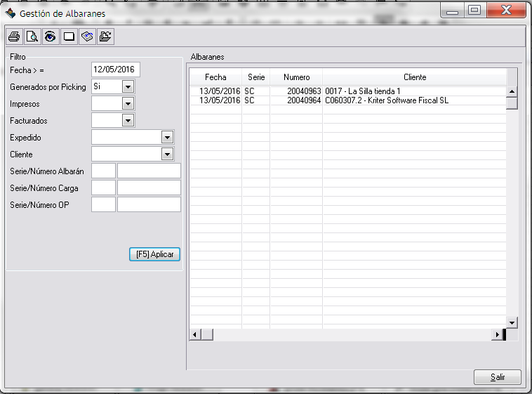Click the Serie field of Serie/Número Carga

(103, 188)
